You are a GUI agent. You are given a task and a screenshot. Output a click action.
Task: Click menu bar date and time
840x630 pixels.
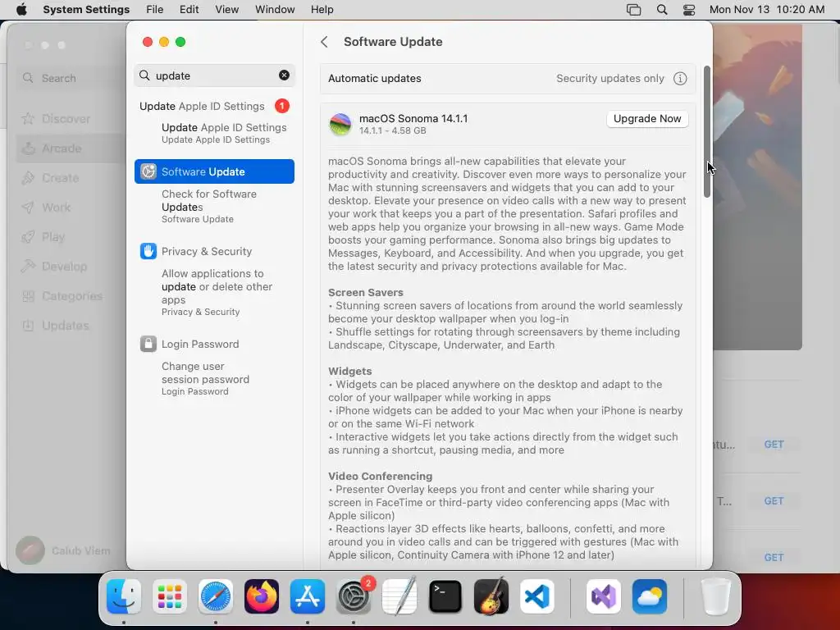pos(767,10)
